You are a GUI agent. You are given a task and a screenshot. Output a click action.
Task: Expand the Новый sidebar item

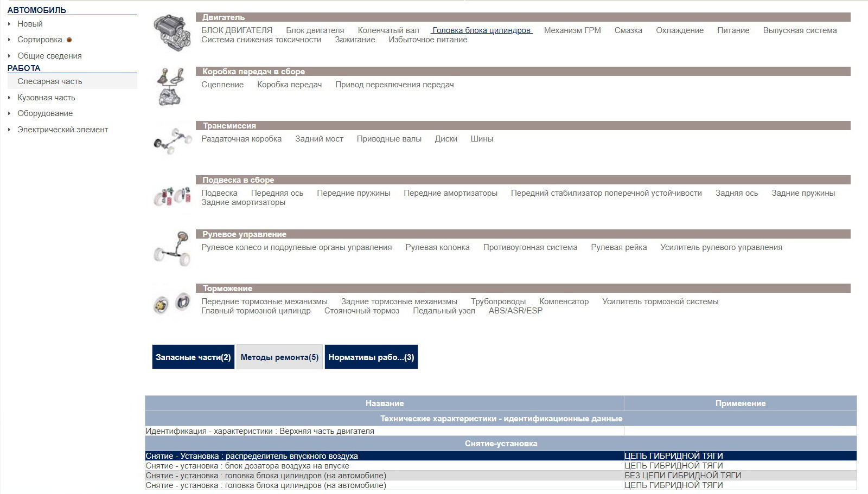[9, 24]
